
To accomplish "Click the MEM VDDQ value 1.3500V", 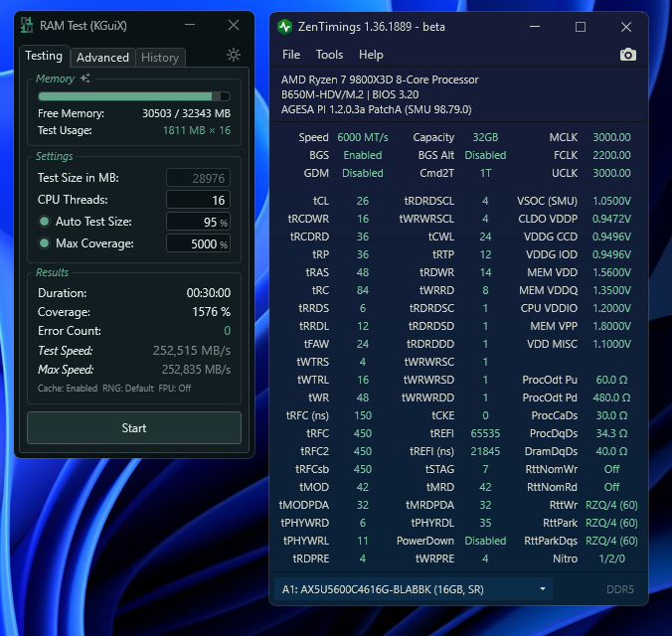I will 611,290.
